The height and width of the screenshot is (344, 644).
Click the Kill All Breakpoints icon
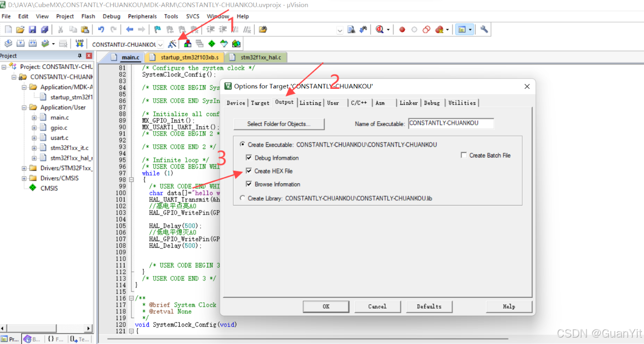pos(440,29)
